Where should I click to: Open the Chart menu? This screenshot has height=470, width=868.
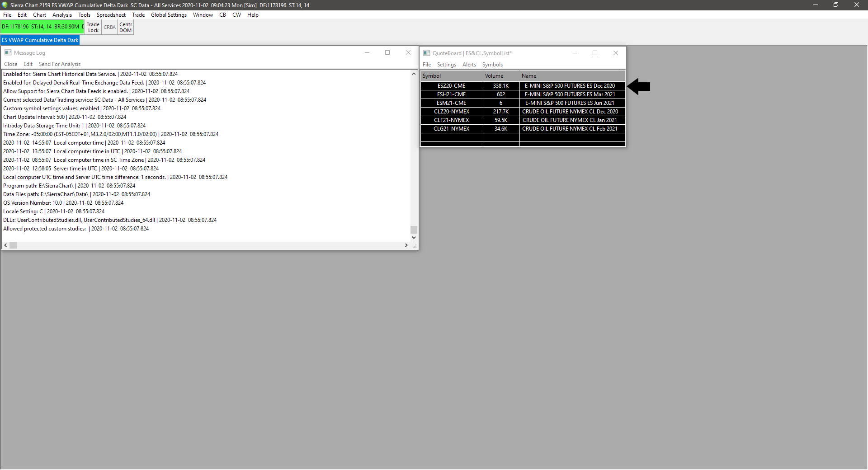click(x=39, y=15)
